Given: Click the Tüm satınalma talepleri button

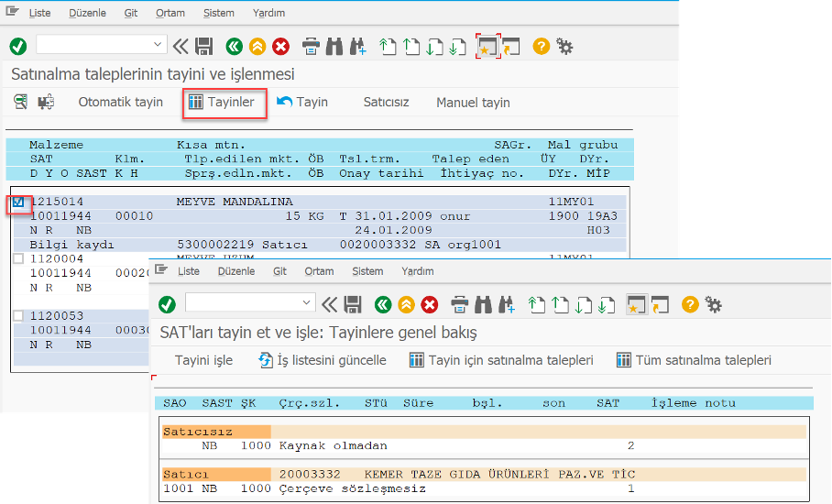Looking at the screenshot, I should pos(694,360).
